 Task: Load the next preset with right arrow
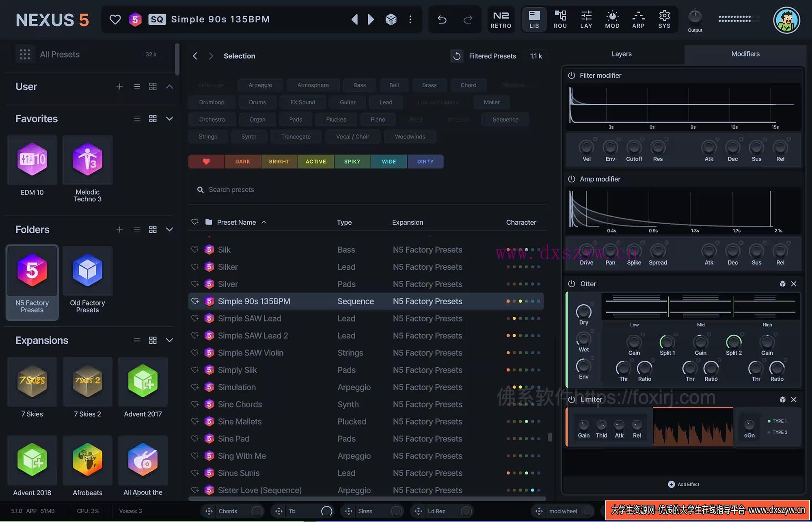coord(371,19)
